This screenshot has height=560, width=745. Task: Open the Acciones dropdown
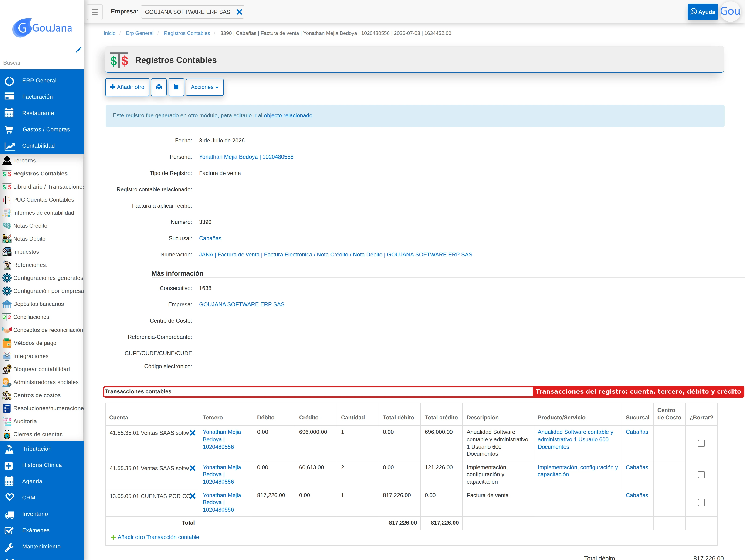coord(205,87)
